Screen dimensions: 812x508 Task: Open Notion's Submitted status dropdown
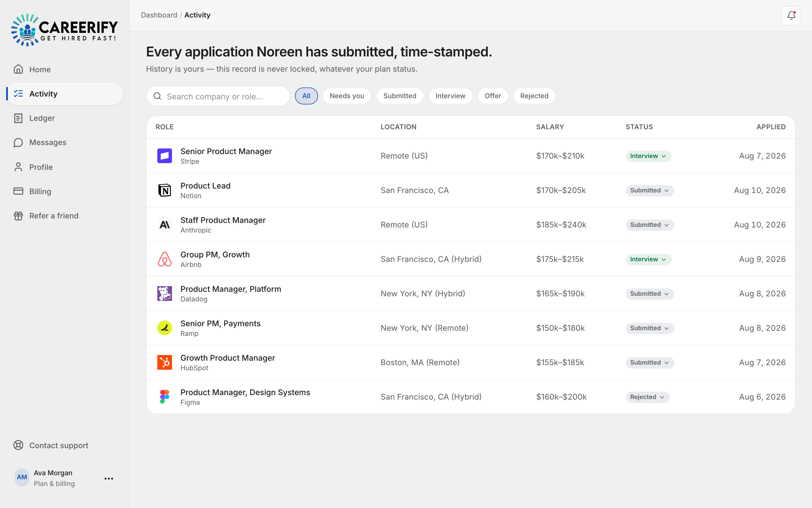point(650,190)
